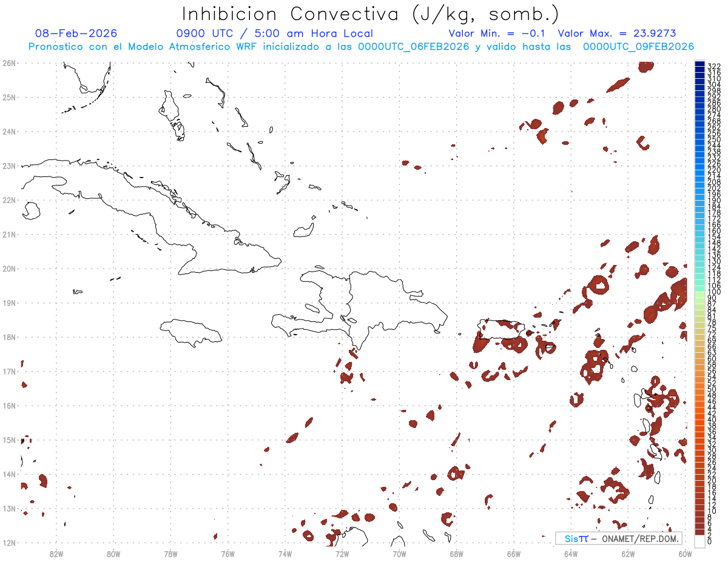
Task: Click the dark blue 322 colorbar segment
Action: pyautogui.click(x=700, y=65)
